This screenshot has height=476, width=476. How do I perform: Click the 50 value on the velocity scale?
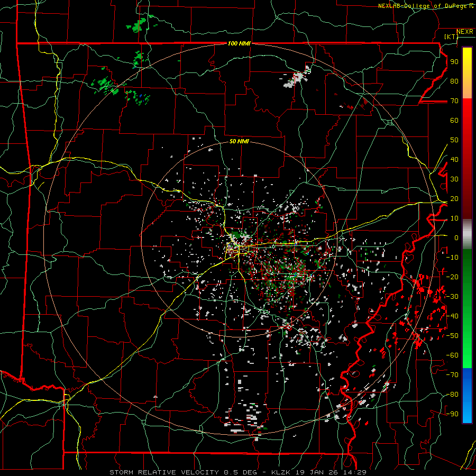[x=454, y=140]
